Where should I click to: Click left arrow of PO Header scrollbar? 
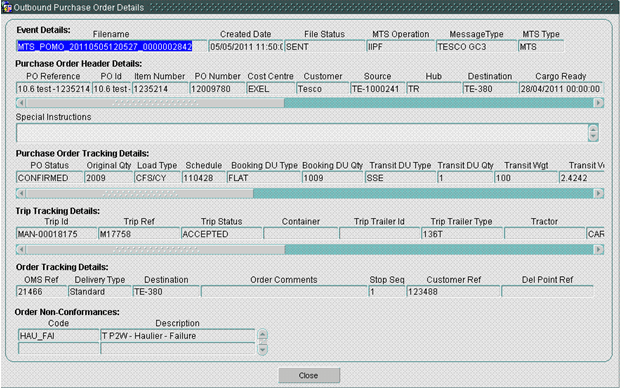coord(21,103)
